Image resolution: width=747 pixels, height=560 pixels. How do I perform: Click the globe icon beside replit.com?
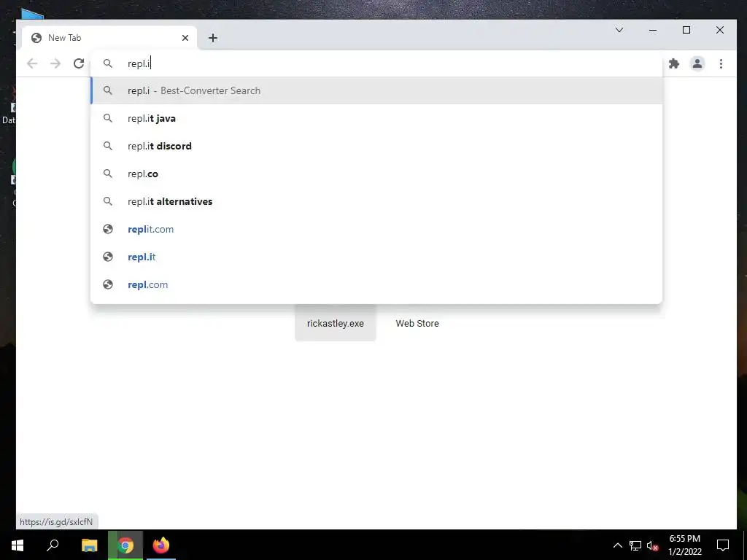pos(108,229)
